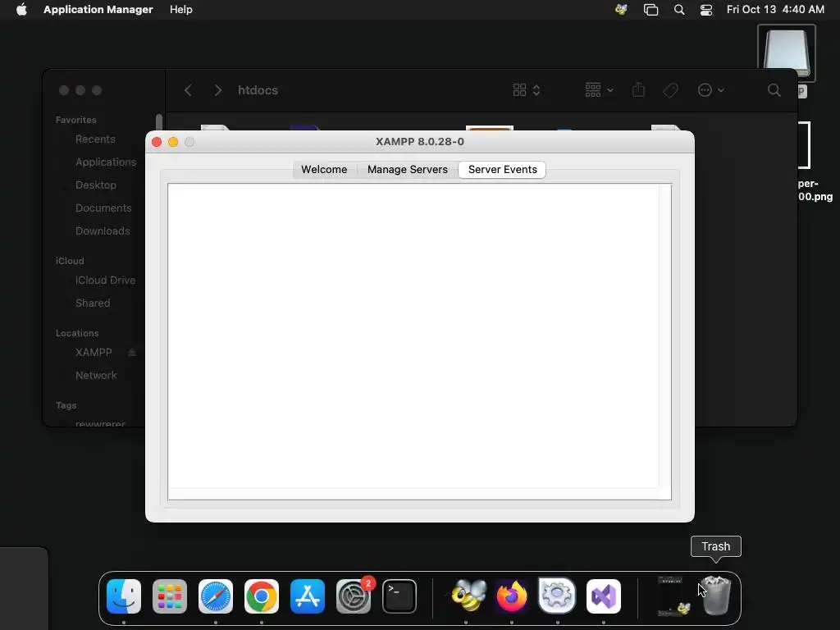Switch to the Welcome tab
The height and width of the screenshot is (630, 840).
(324, 169)
